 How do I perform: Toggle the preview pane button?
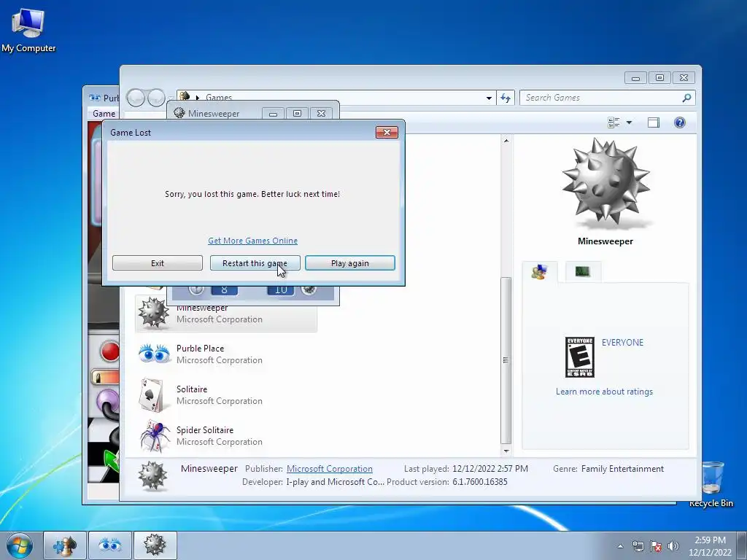[653, 122]
